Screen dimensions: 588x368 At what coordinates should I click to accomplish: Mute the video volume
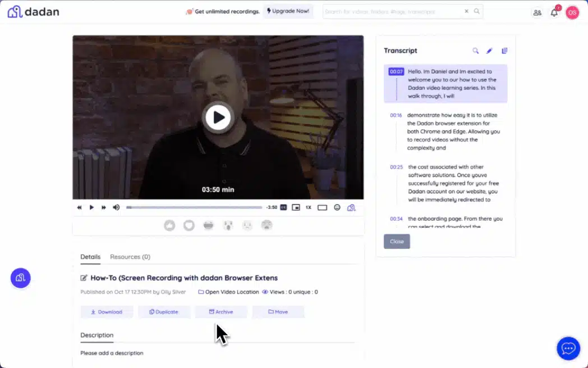[116, 207]
